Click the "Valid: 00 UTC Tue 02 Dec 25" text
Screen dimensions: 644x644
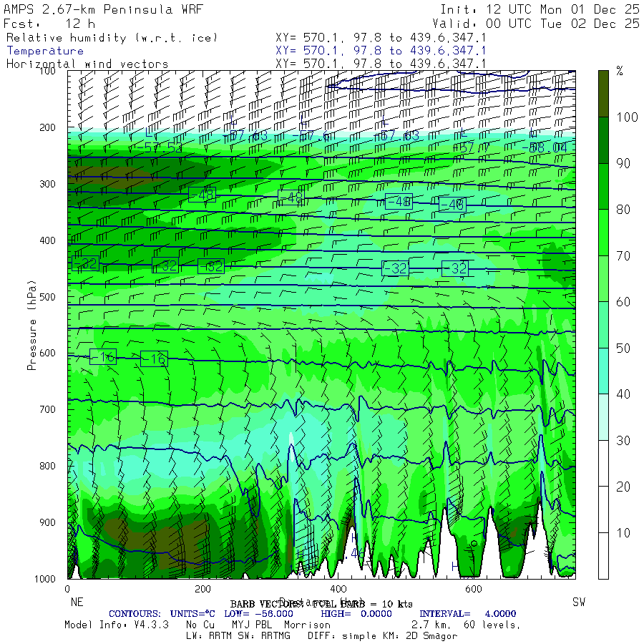click(535, 24)
